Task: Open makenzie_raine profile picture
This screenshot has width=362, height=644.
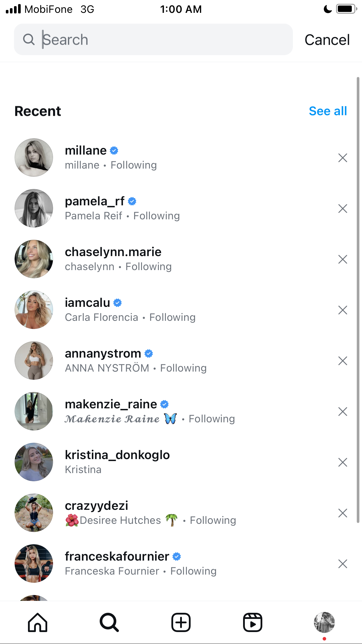Action: [x=34, y=411]
